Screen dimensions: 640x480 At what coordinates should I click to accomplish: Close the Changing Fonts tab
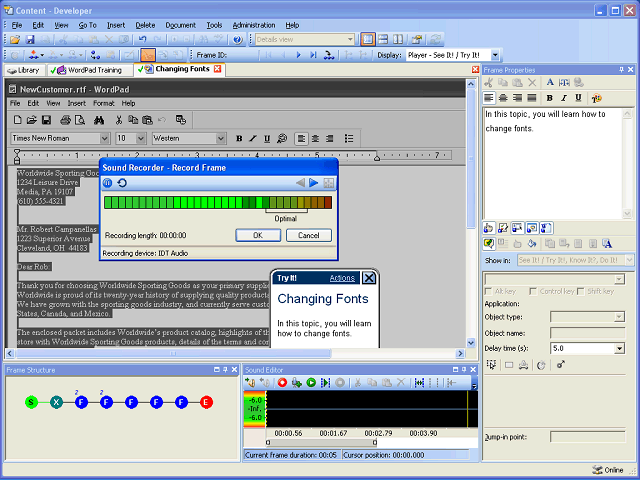pyautogui.click(x=218, y=69)
